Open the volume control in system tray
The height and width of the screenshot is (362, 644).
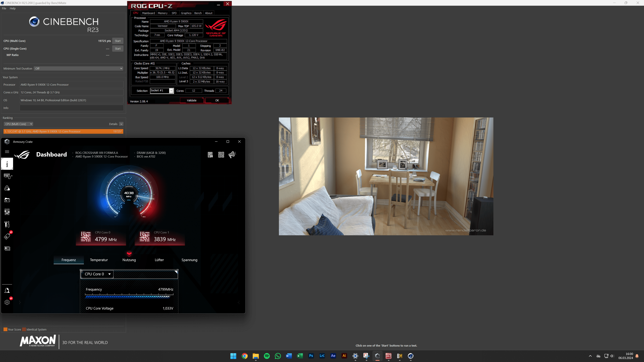(612, 356)
